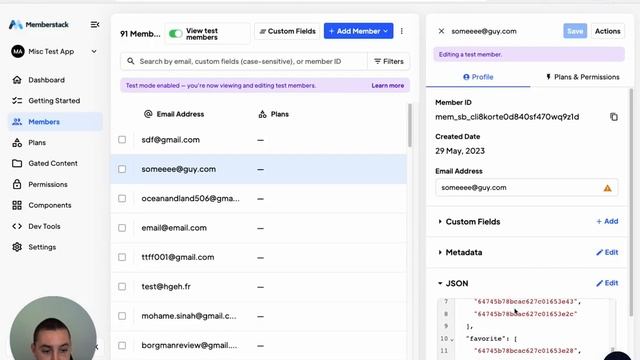Image resolution: width=640 pixels, height=360 pixels.
Task: Copy the Member ID with copy icon
Action: 614,117
